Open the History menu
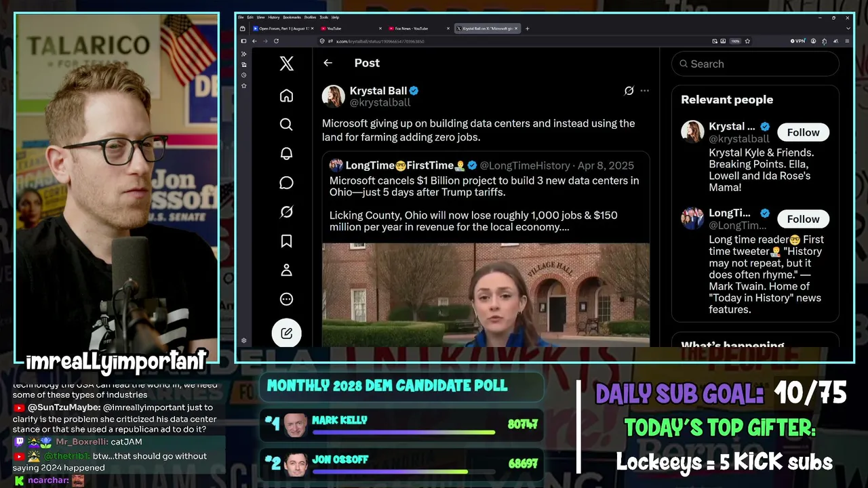Screen dimensions: 868x488 click(x=274, y=17)
